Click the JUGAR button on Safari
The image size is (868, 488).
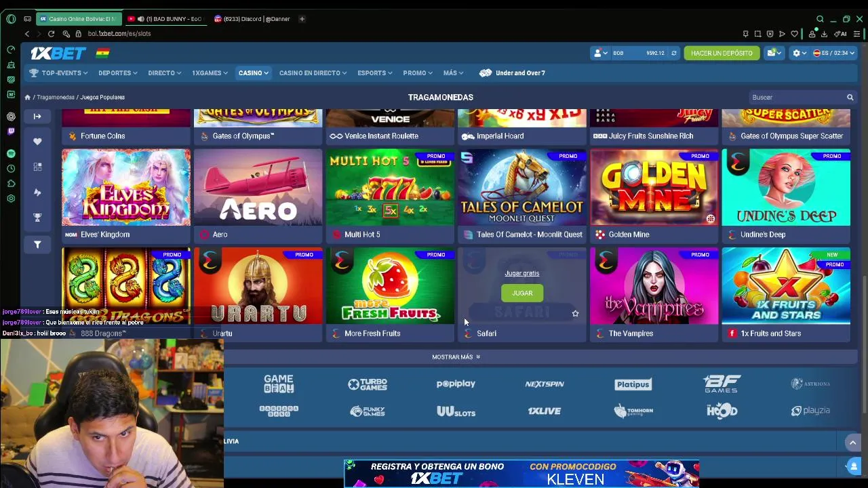pos(522,293)
